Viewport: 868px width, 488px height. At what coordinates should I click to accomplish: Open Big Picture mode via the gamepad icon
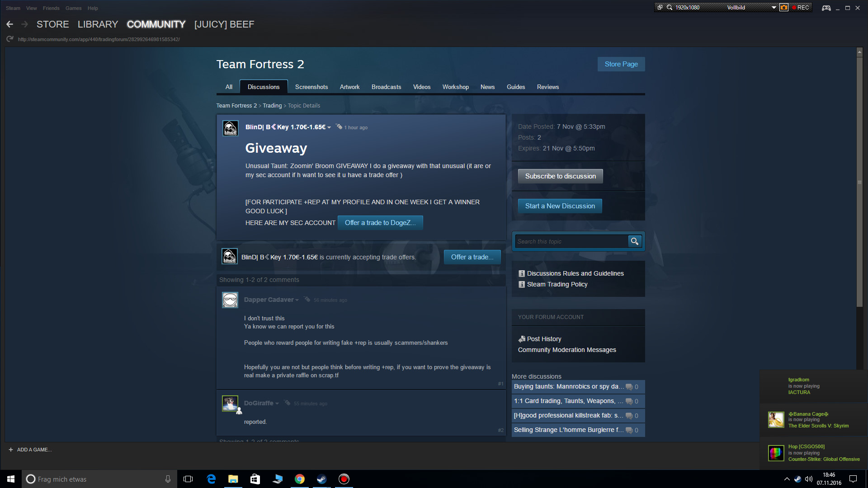(826, 8)
